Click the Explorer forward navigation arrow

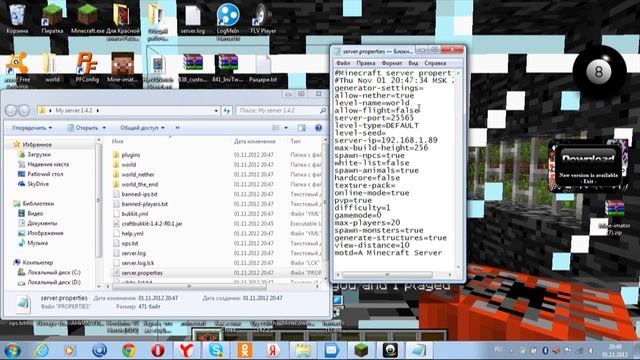click(x=24, y=110)
